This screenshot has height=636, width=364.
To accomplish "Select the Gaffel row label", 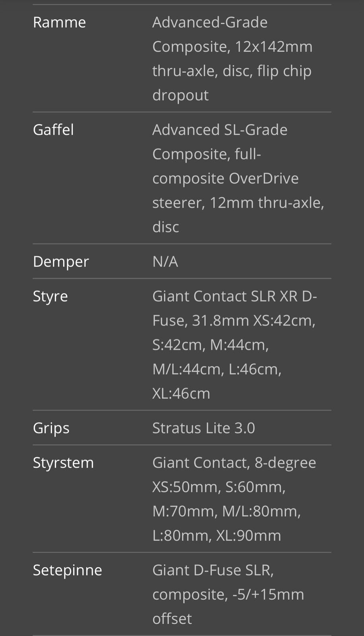I will pyautogui.click(x=53, y=130).
